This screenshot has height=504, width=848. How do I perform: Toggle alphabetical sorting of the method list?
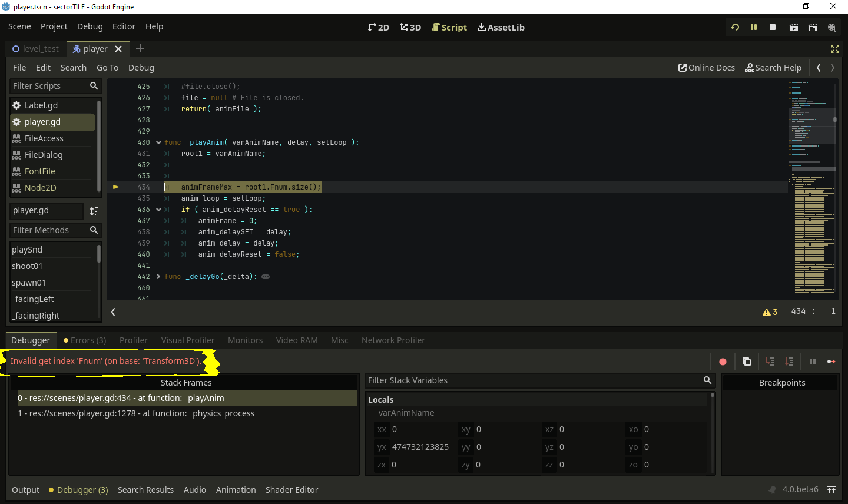pos(94,211)
